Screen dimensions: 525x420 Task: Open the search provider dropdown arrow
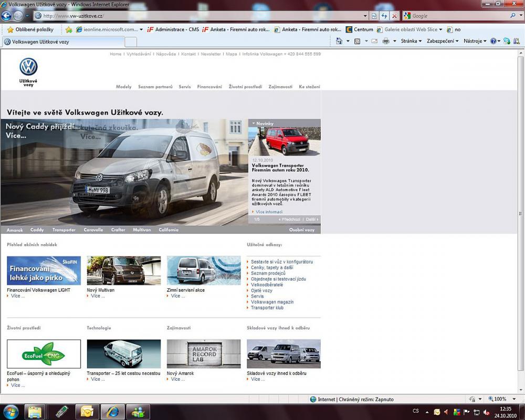point(521,16)
